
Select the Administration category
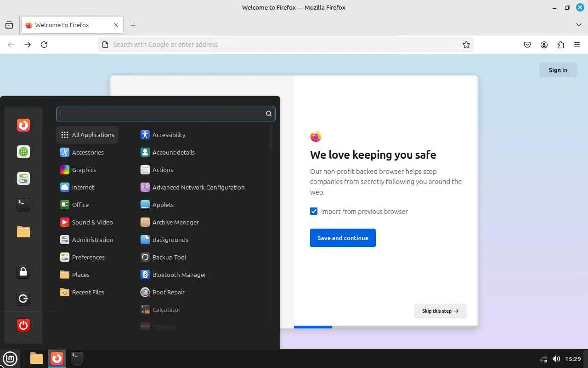(87, 240)
